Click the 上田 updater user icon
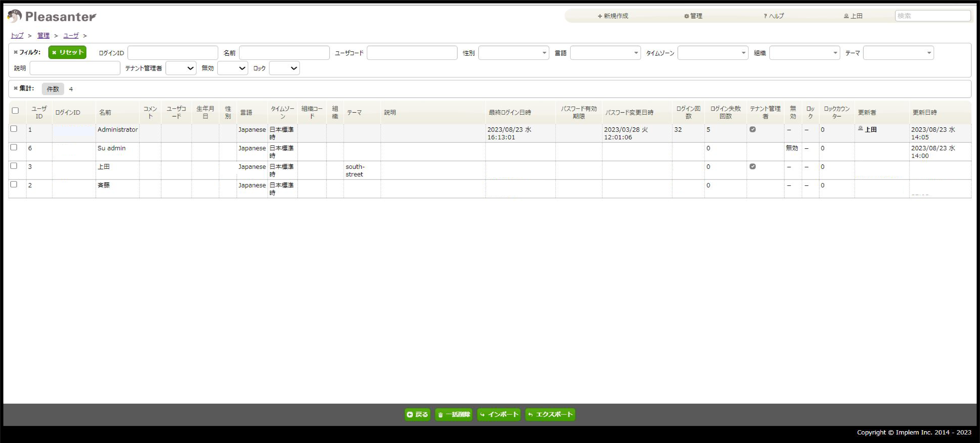Image resolution: width=980 pixels, height=443 pixels. [861, 129]
